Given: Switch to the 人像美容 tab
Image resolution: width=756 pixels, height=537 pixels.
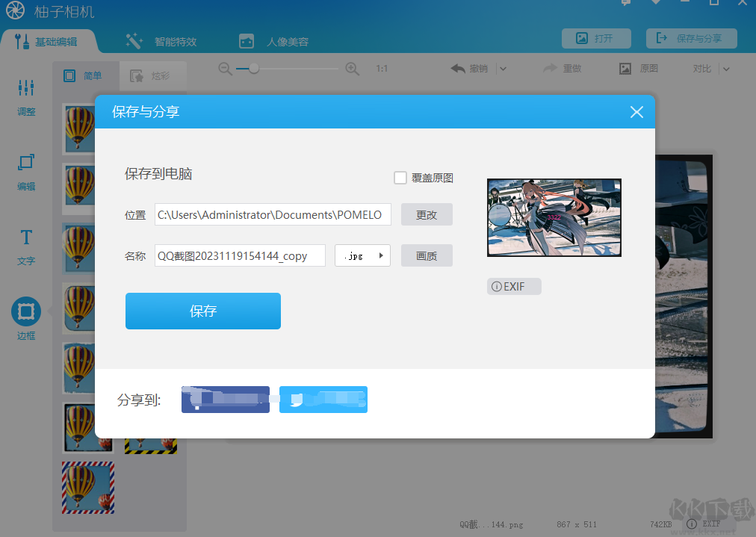Looking at the screenshot, I should pos(274,41).
